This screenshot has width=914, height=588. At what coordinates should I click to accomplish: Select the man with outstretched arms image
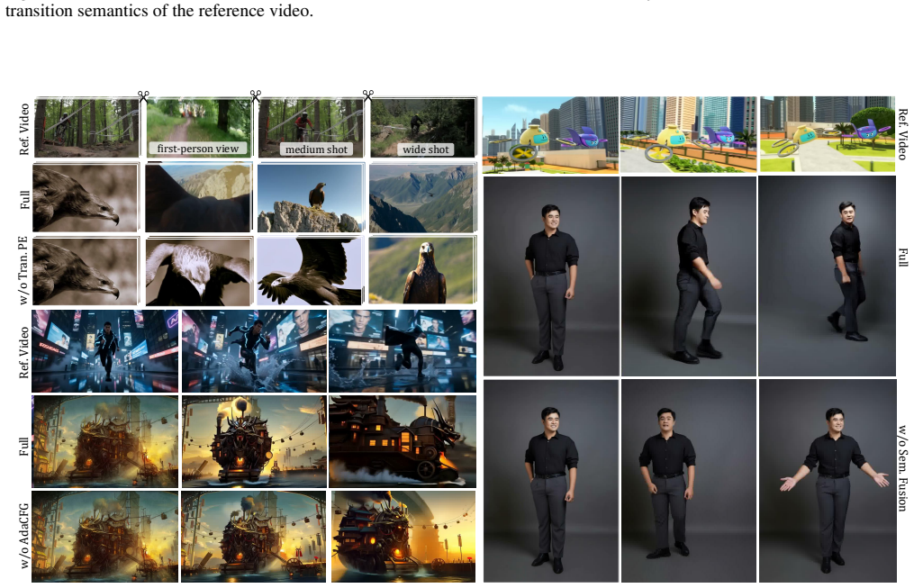tap(828, 480)
